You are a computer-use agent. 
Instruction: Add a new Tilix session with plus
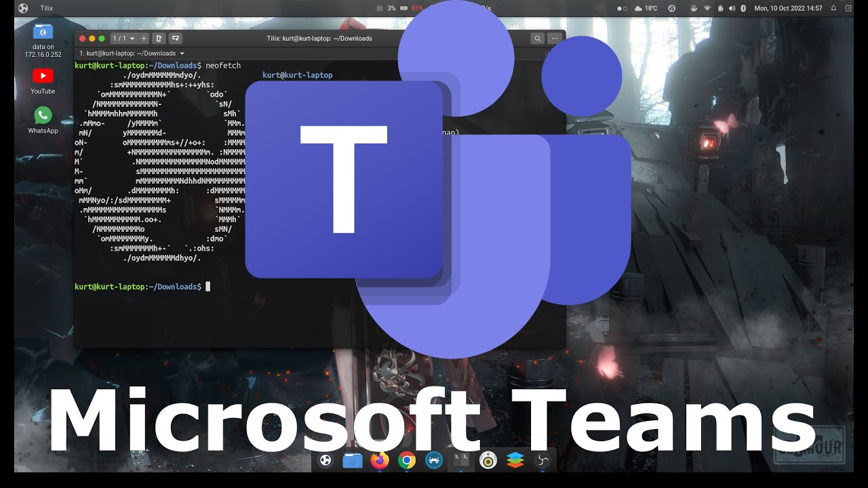coord(144,39)
